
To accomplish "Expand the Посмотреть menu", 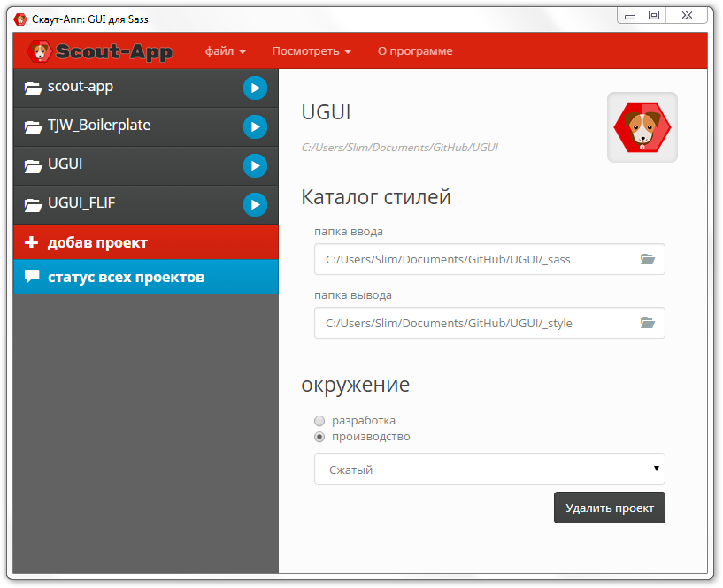I will (312, 50).
